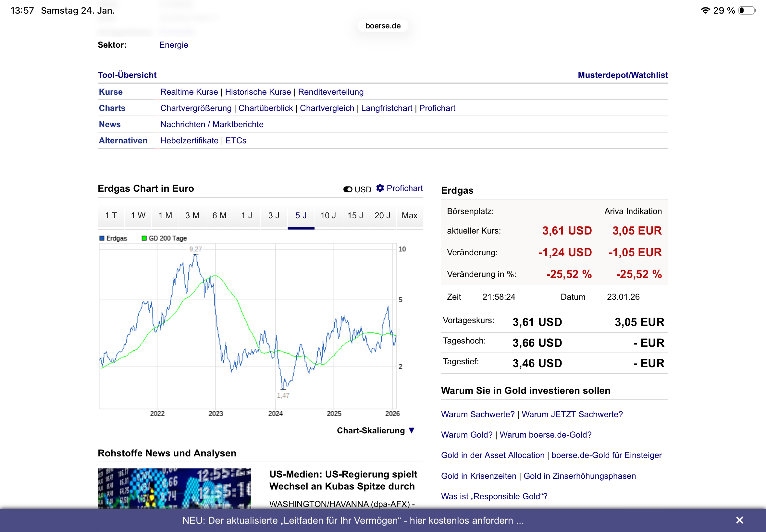Click the boerse.de address bar pill
Screen dimensions: 766x532
[x=382, y=26]
